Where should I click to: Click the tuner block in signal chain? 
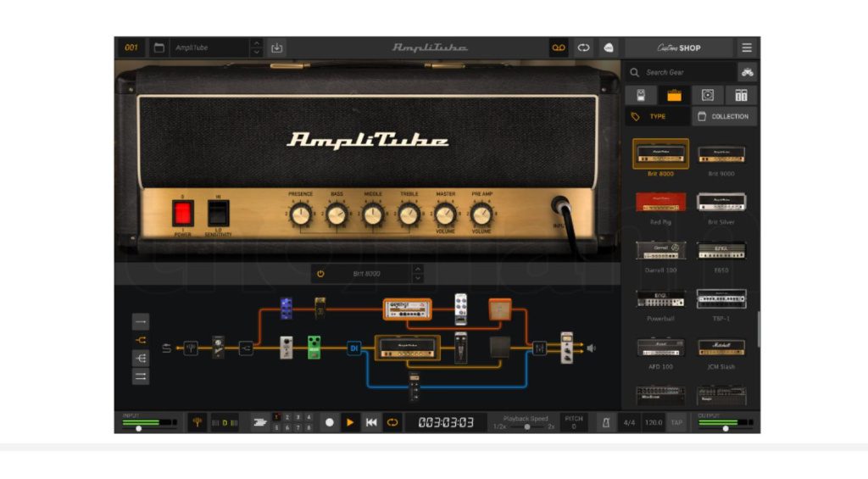coord(191,348)
